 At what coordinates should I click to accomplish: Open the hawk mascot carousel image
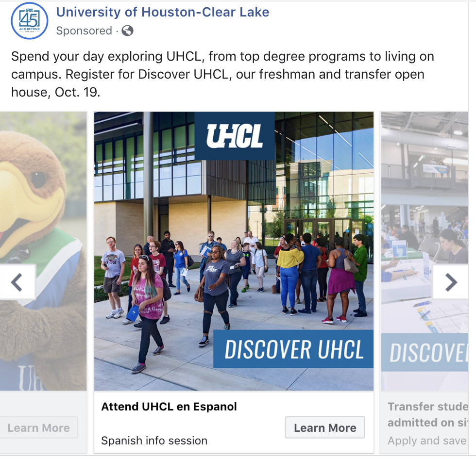[x=43, y=251]
